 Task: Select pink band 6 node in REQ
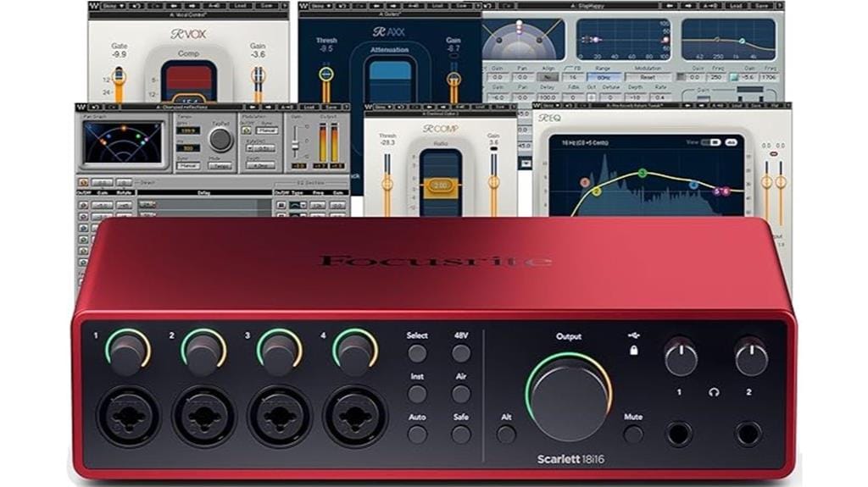(726, 191)
